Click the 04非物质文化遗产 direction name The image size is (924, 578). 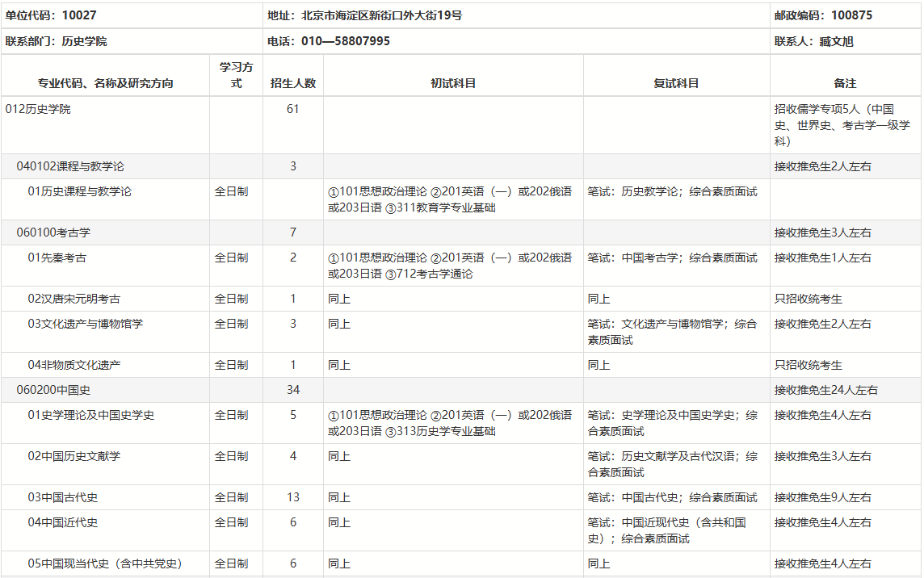[x=74, y=365]
